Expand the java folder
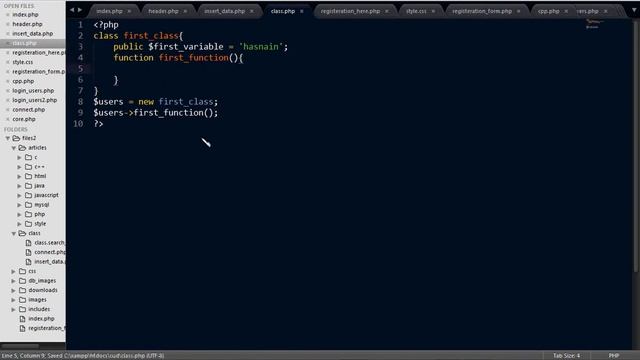The image size is (640, 360). tap(19, 186)
